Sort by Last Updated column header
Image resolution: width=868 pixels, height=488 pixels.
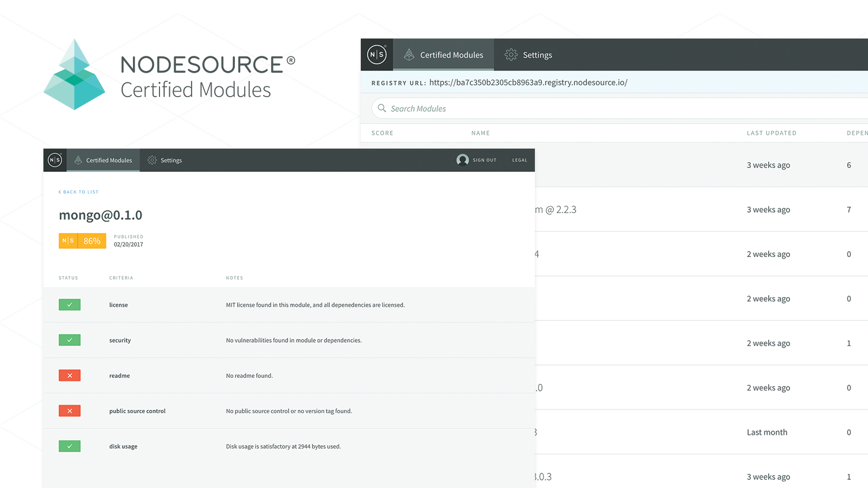click(x=771, y=133)
